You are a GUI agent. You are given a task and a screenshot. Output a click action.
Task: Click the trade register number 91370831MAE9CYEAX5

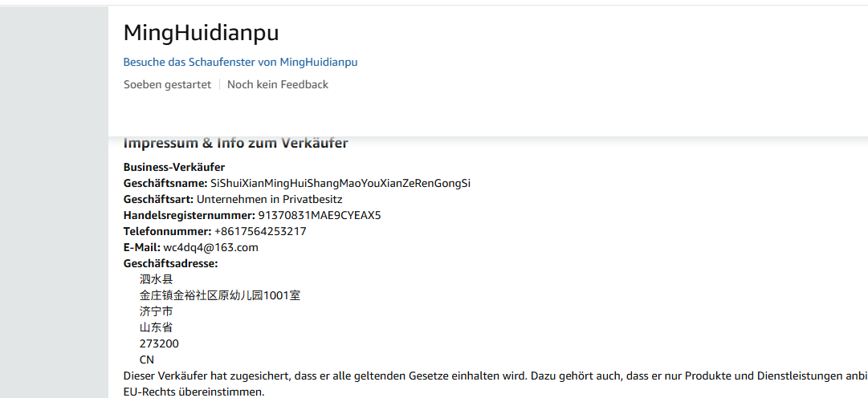[x=320, y=215]
